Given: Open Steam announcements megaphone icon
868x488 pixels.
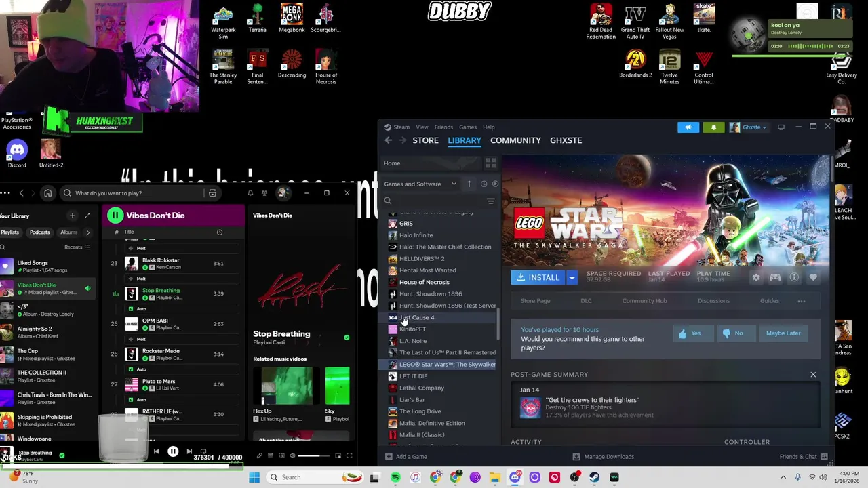Looking at the screenshot, I should point(688,127).
